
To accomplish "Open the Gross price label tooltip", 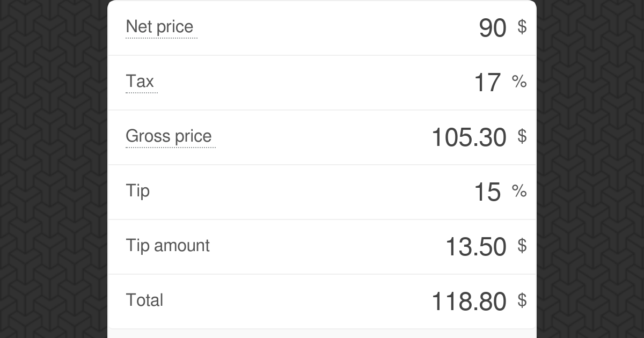I will click(170, 136).
